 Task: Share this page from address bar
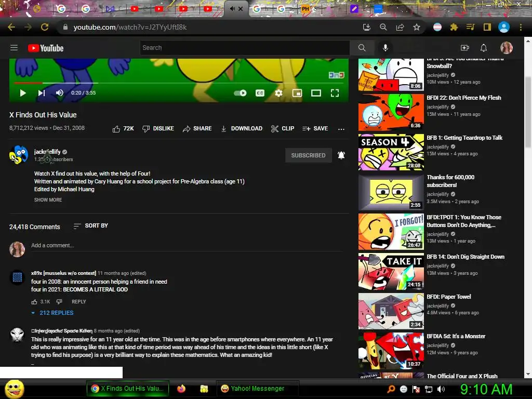pos(400,27)
